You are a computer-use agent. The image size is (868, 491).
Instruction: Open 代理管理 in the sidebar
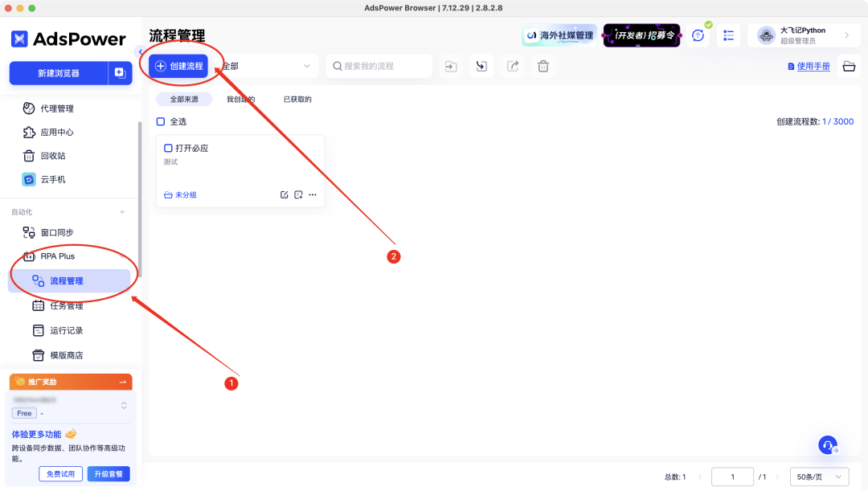(56, 108)
